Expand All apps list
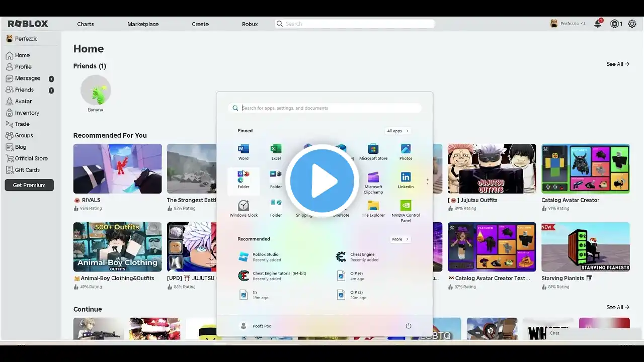Screen dimensions: 644x362 [x=397, y=131]
